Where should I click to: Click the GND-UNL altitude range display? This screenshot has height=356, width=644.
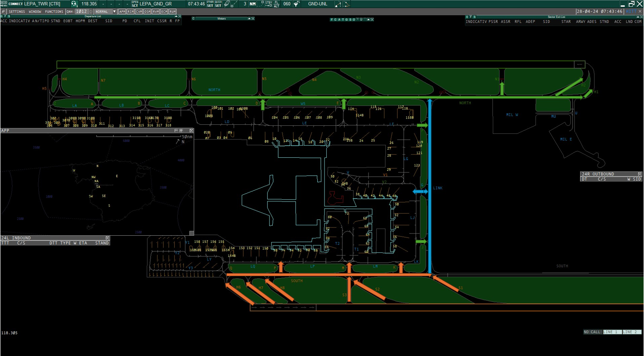point(318,4)
